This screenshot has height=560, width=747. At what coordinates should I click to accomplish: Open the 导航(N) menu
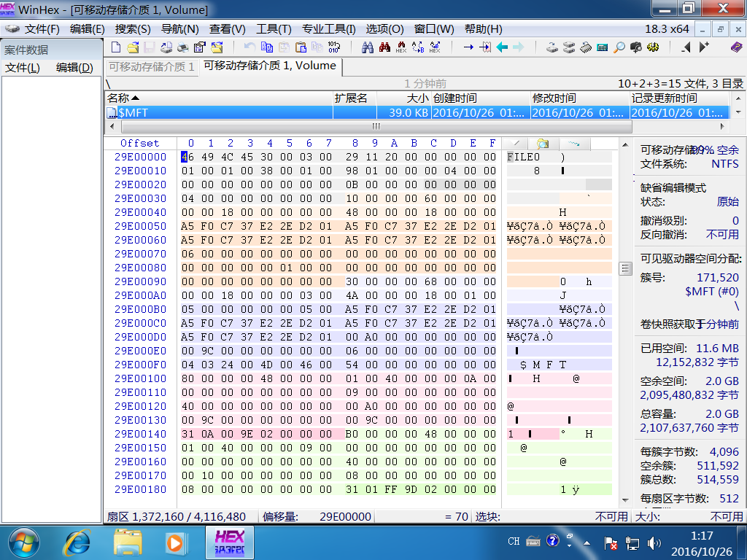[179, 29]
